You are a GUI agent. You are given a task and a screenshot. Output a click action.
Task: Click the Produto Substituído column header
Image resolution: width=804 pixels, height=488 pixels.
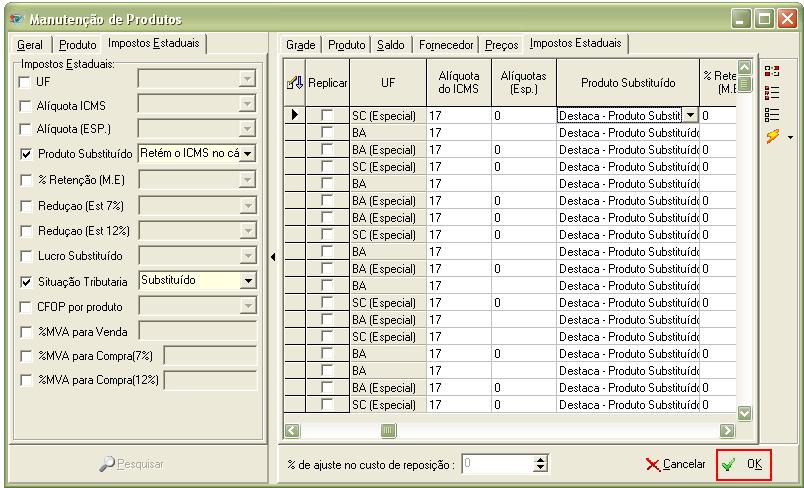click(x=628, y=83)
